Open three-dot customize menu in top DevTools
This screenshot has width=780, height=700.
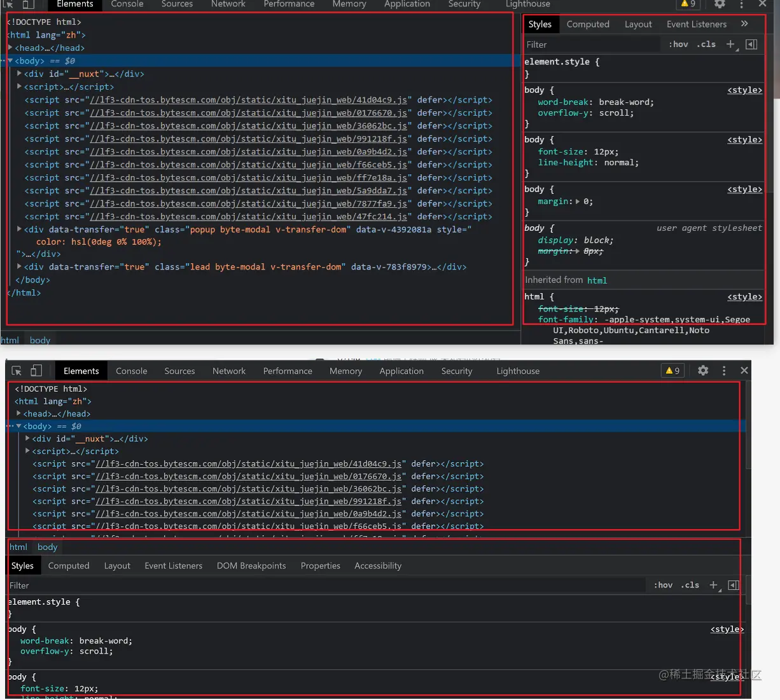click(x=741, y=4)
